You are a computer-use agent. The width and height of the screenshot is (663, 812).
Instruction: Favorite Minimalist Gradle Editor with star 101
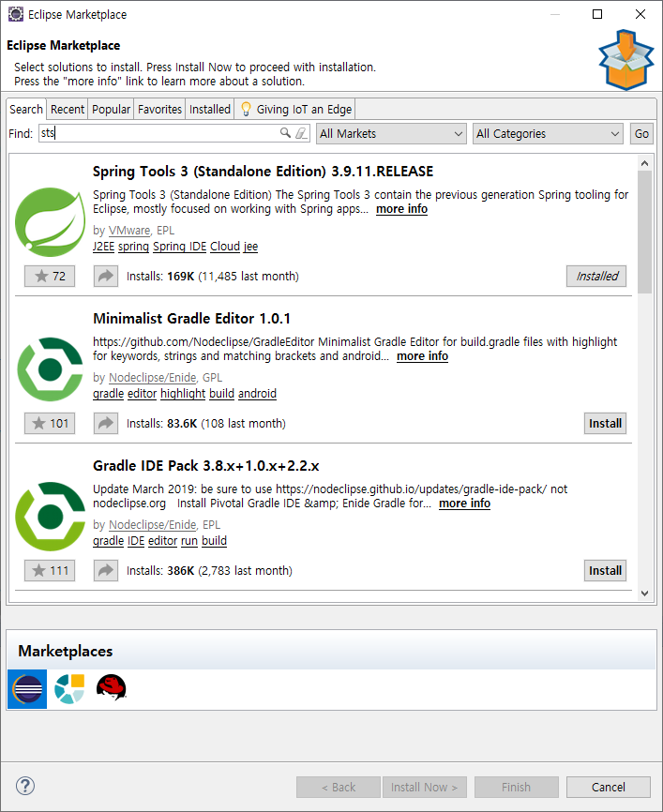[x=50, y=423]
